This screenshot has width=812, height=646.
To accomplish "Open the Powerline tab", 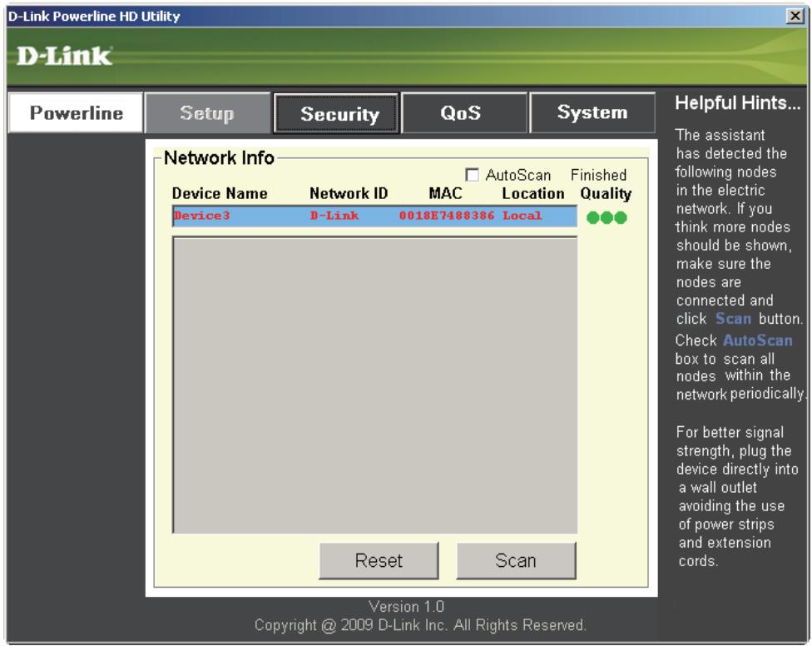I will click(76, 113).
